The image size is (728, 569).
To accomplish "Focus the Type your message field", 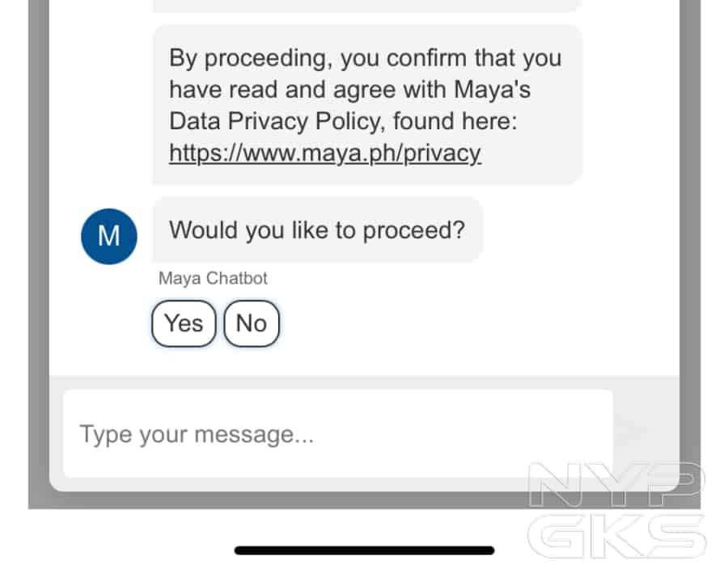I will tap(338, 434).
